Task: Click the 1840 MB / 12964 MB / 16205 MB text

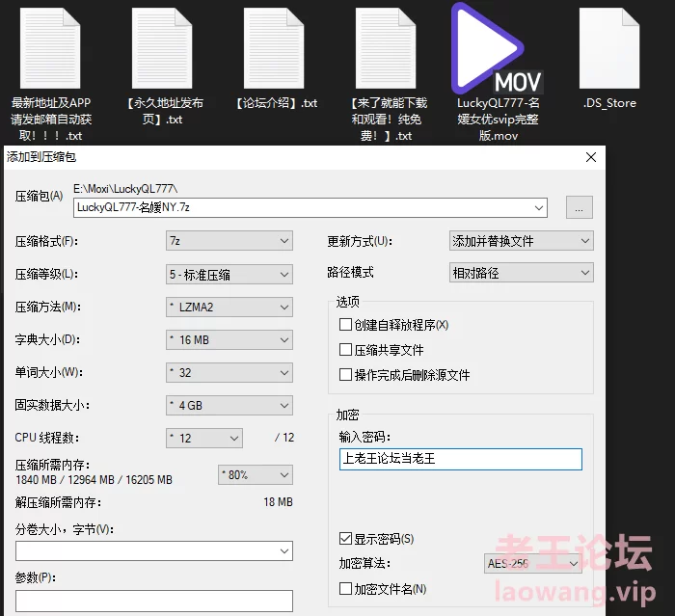Action: pos(94,480)
